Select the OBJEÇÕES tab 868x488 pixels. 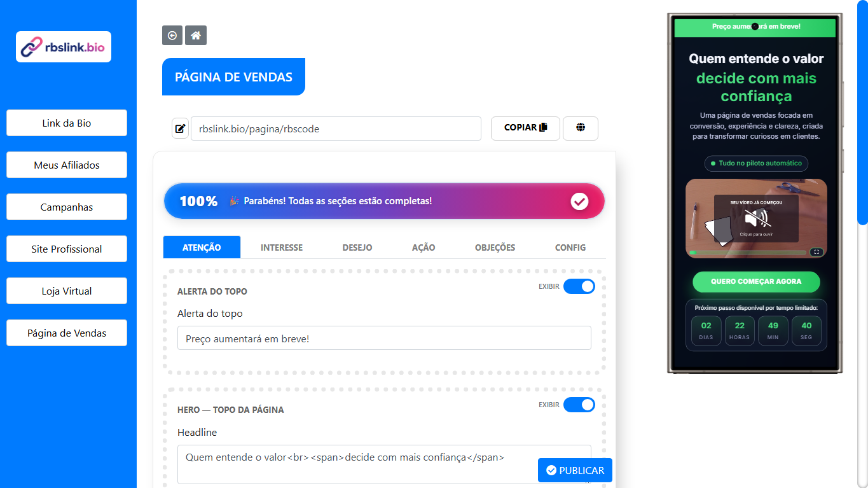(495, 247)
